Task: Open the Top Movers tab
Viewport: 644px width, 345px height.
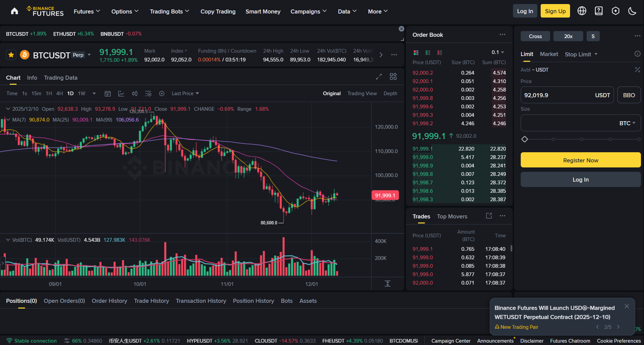Action: pyautogui.click(x=452, y=216)
